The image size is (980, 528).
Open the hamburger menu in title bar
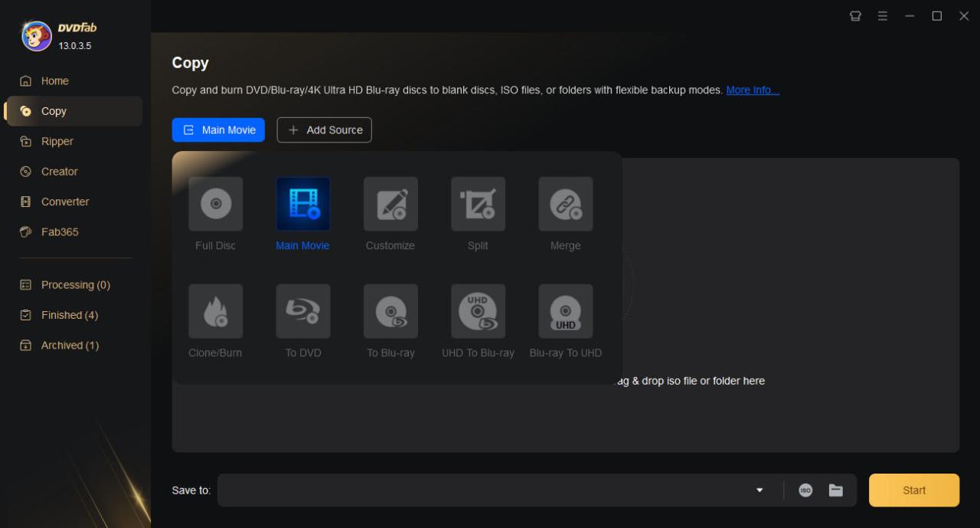[883, 16]
